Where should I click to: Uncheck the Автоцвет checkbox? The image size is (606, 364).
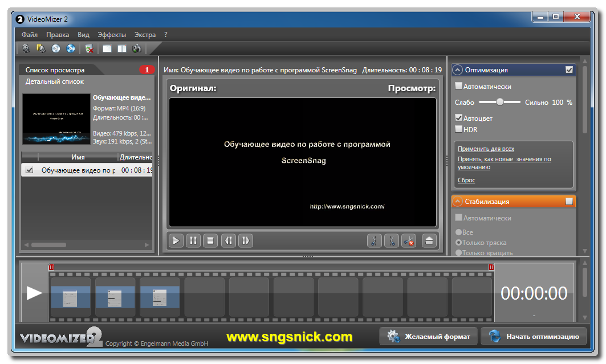458,118
